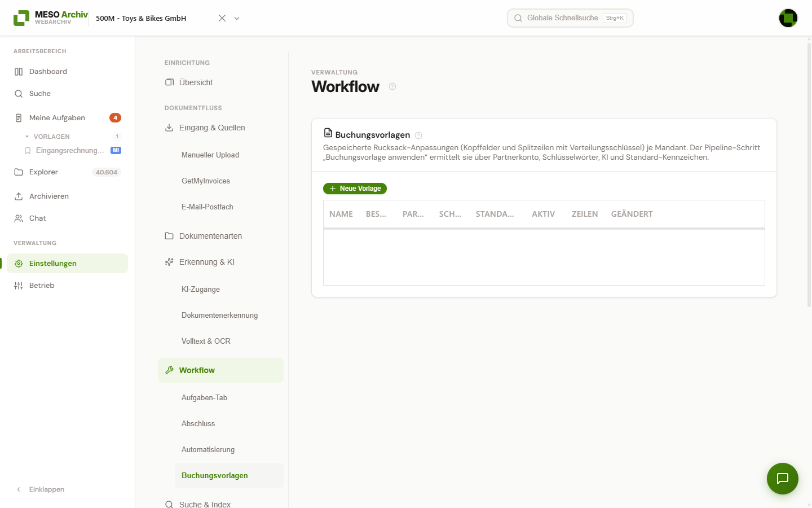Focus the Globale Schnellsuche search field
This screenshot has width=812, height=508.
[x=570, y=18]
